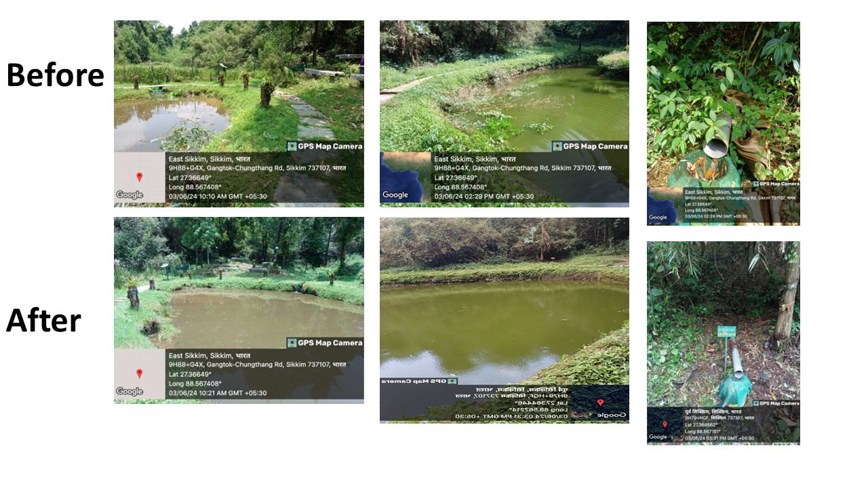
Task: Click the red map pin in 10:10 AM photo
Action: point(139,177)
